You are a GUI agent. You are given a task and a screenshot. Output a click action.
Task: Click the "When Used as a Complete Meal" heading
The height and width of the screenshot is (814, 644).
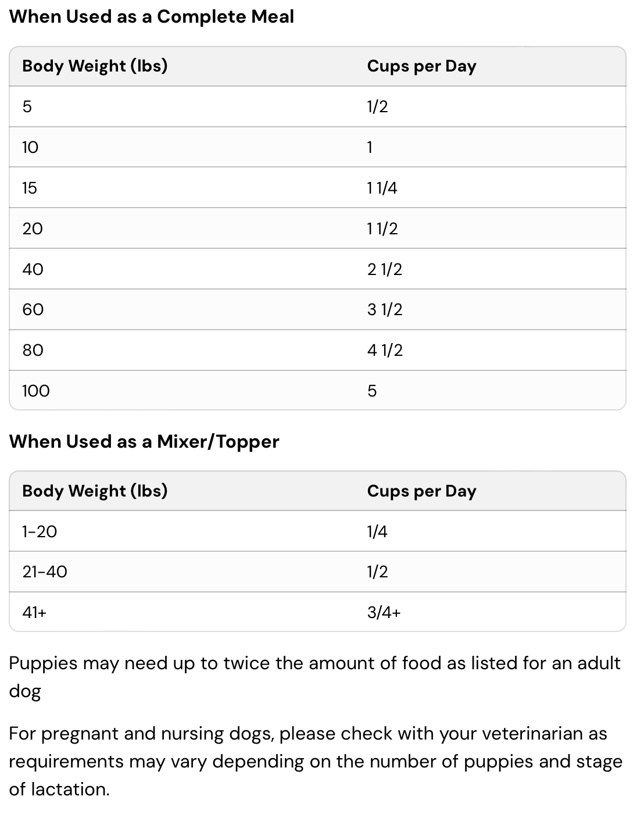pyautogui.click(x=152, y=17)
